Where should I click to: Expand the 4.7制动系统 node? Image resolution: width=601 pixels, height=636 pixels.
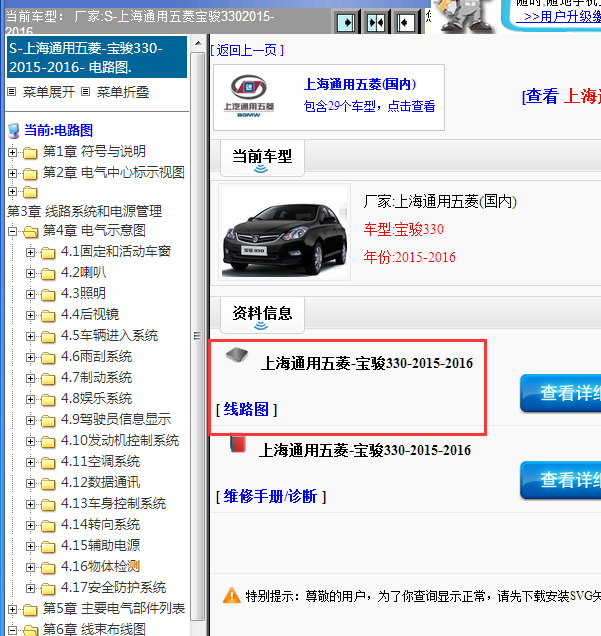pyautogui.click(x=30, y=379)
